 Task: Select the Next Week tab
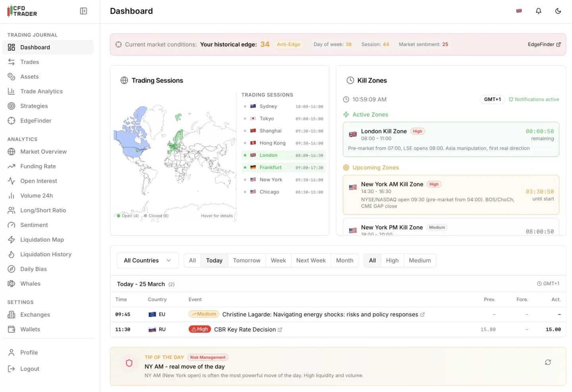(x=311, y=261)
